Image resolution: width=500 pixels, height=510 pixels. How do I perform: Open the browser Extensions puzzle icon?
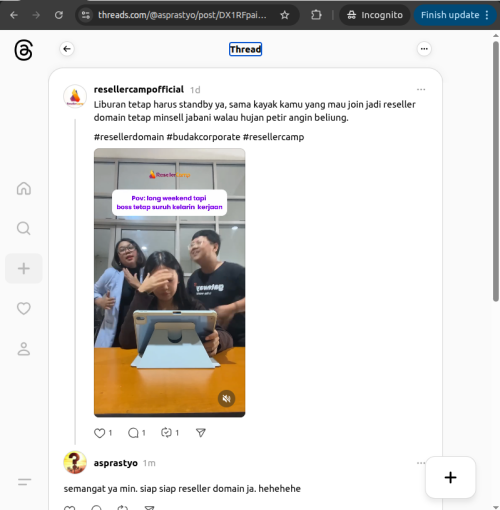pyautogui.click(x=316, y=15)
